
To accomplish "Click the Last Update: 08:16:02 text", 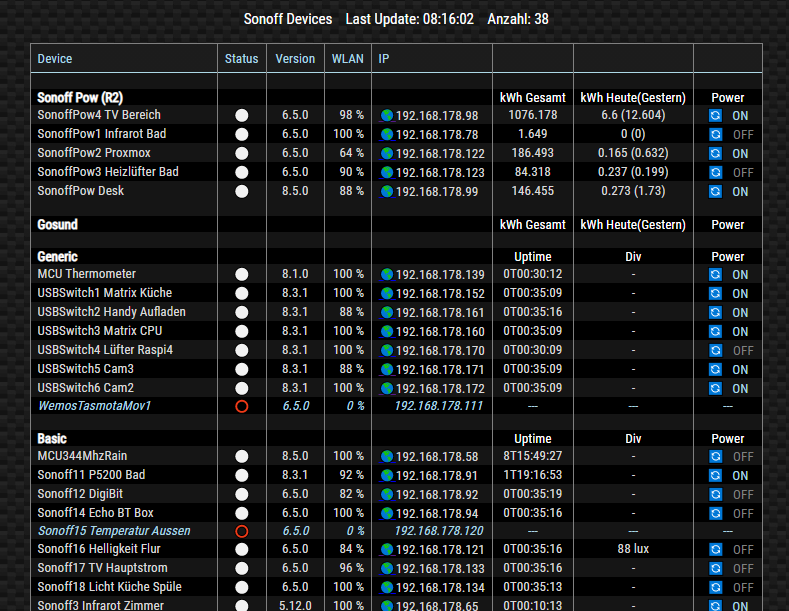I will pyautogui.click(x=410, y=19).
